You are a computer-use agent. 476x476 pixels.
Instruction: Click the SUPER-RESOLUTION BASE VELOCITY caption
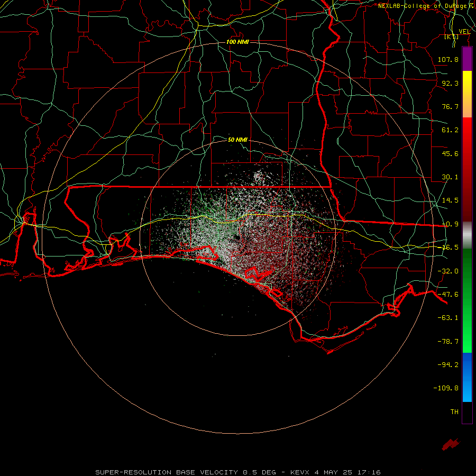point(167,472)
